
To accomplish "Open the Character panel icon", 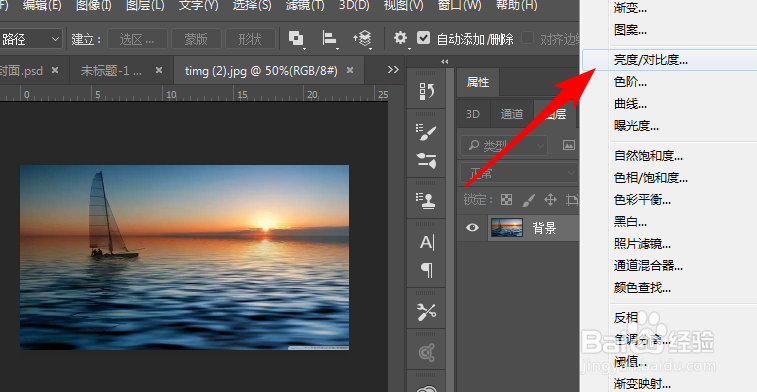I will [427, 242].
